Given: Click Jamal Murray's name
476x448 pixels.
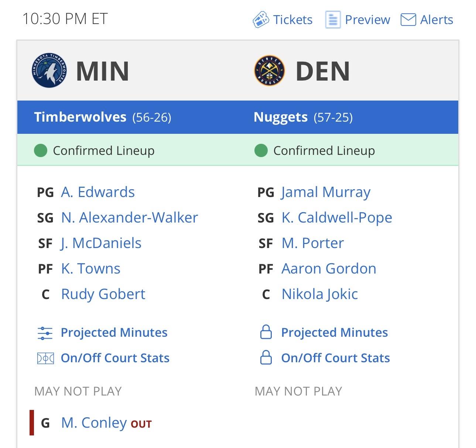Looking at the screenshot, I should point(326,192).
